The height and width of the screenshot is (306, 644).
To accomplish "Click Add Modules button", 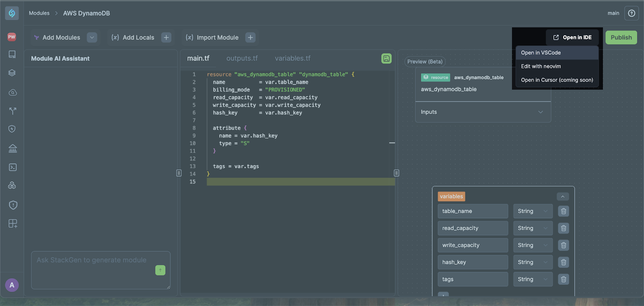I will tap(57, 37).
